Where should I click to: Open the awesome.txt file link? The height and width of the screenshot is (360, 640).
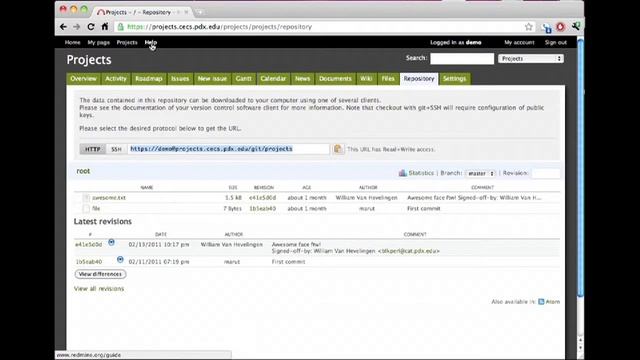point(109,198)
